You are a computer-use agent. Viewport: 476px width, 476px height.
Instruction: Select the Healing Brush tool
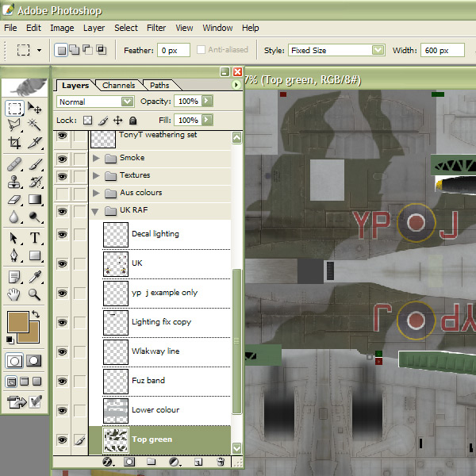coord(14,164)
